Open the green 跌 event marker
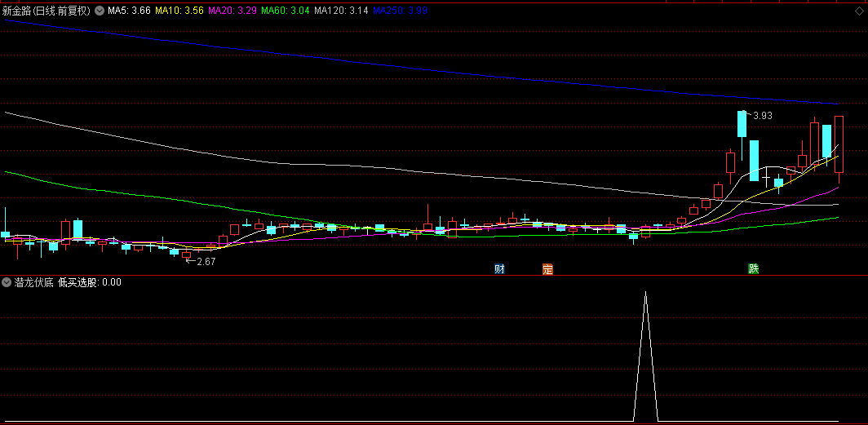This screenshot has width=868, height=425. pos(754,269)
